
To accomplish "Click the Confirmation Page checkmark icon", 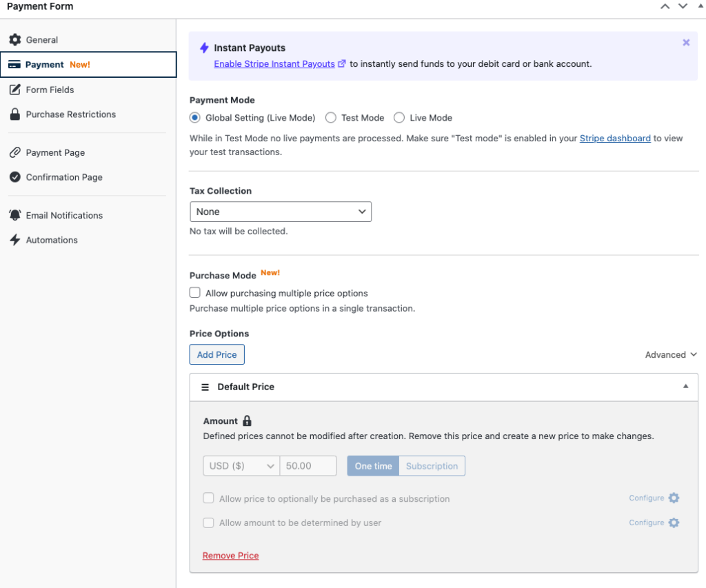I will (x=14, y=177).
